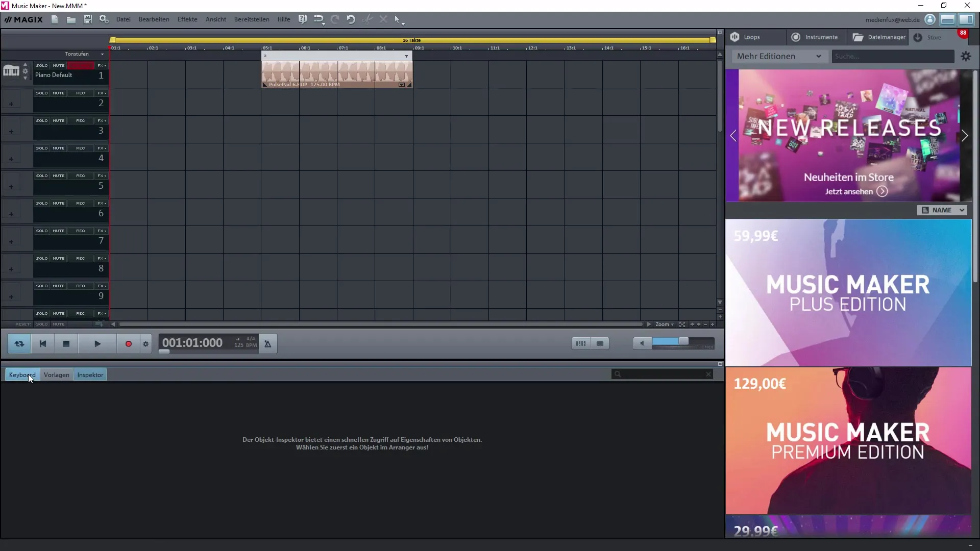Toggle the loop playback button
The height and width of the screenshot is (551, 980).
pos(19,344)
